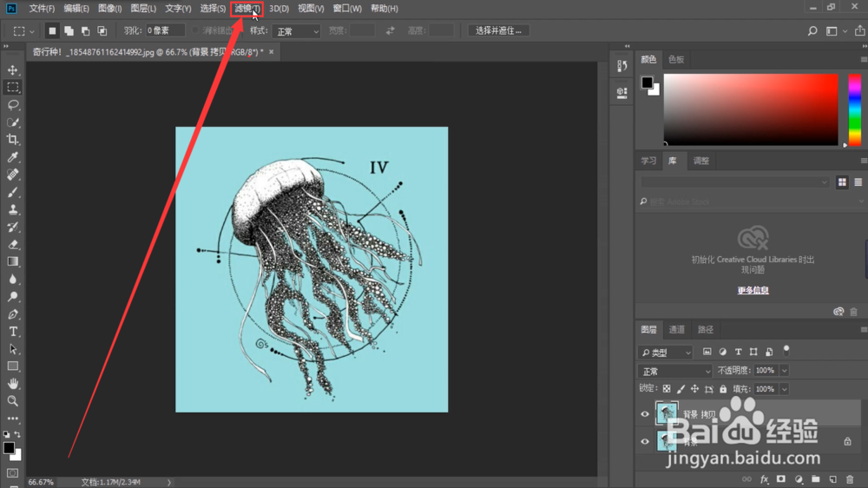
Task: Create a new layer group folder icon
Action: pyautogui.click(x=815, y=479)
